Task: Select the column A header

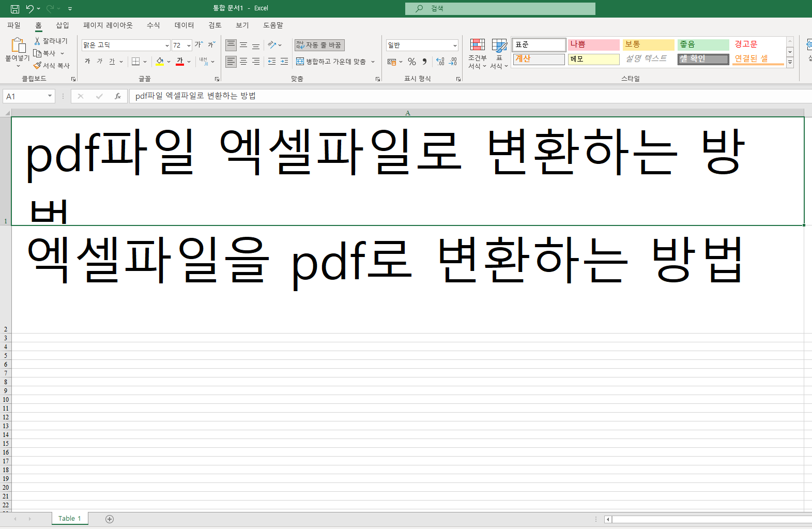Action: tap(408, 113)
